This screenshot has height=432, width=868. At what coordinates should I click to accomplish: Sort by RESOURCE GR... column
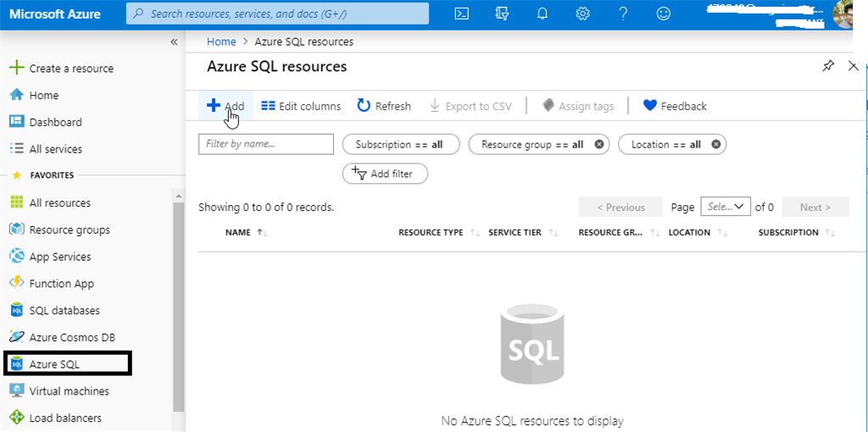click(x=620, y=233)
